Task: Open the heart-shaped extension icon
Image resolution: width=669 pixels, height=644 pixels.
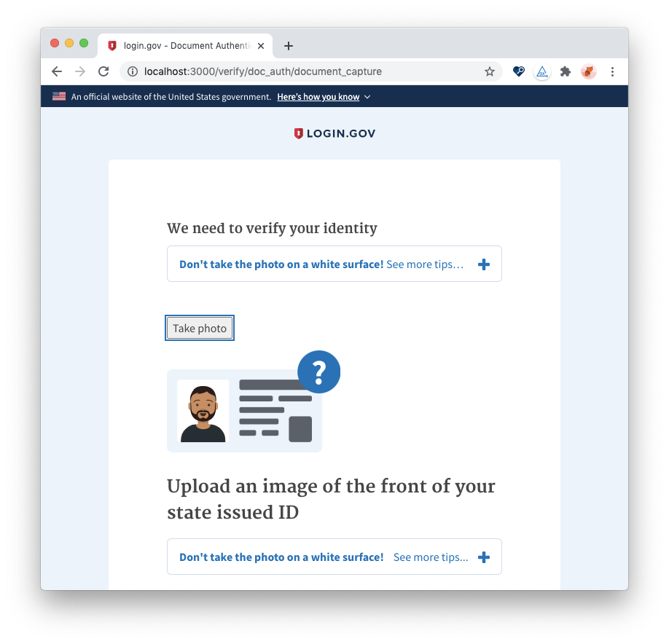Action: click(518, 71)
